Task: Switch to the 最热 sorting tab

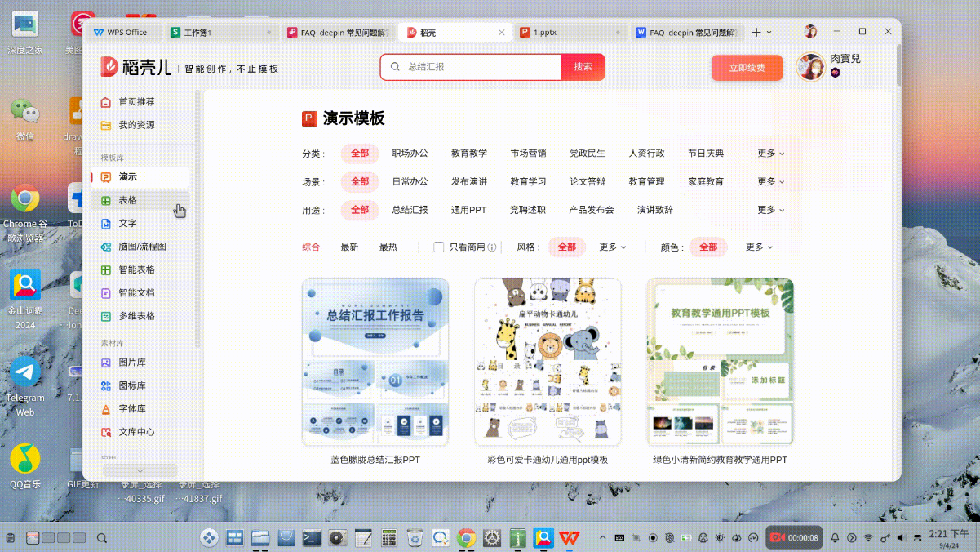Action: tap(388, 247)
